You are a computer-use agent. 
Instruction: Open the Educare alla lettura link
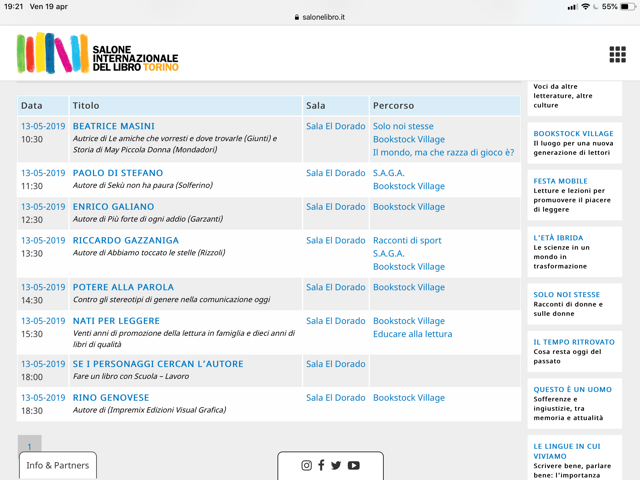[x=412, y=334]
